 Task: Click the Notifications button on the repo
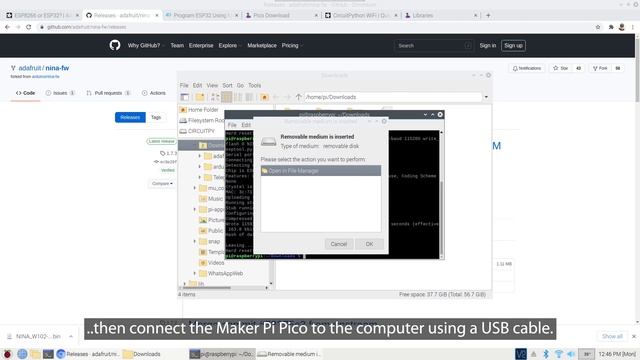527,68
